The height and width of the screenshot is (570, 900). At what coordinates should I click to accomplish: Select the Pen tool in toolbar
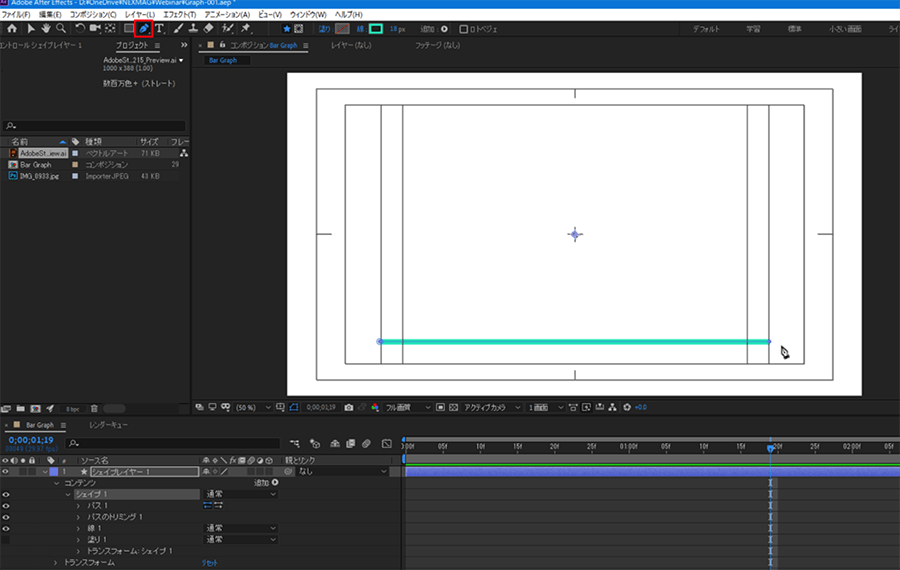click(144, 29)
